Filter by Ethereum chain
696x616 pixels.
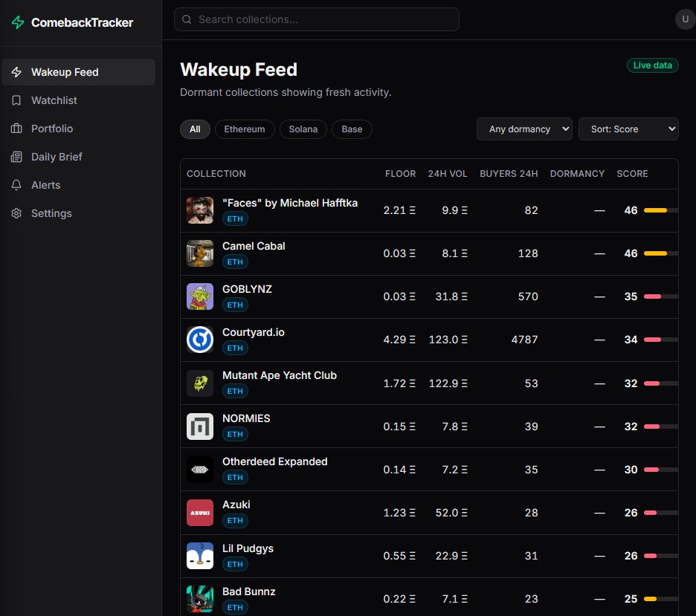click(245, 129)
